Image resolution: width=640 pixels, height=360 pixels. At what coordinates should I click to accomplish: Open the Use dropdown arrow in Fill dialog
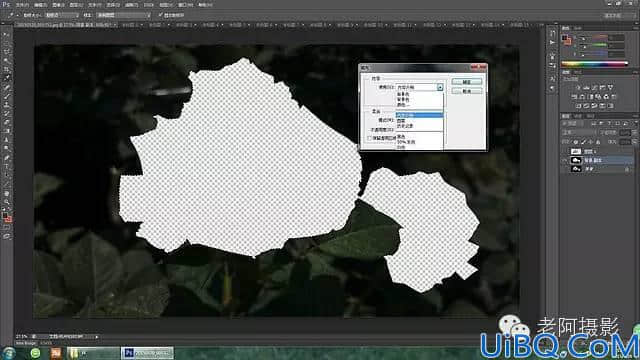pyautogui.click(x=440, y=87)
